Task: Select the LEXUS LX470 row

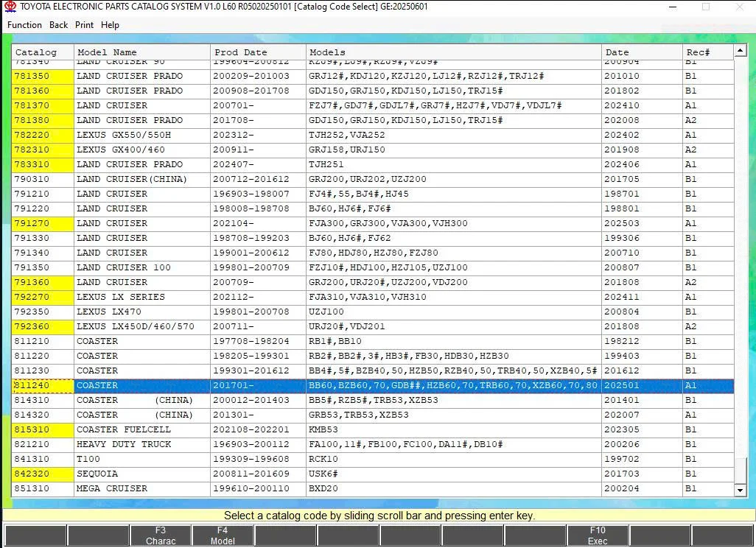Action: (373, 312)
